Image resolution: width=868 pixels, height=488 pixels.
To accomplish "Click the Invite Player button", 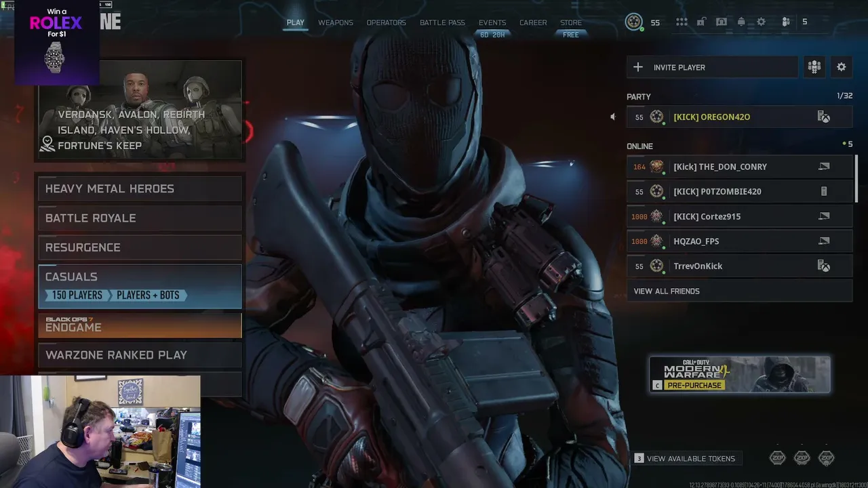I will pyautogui.click(x=712, y=67).
